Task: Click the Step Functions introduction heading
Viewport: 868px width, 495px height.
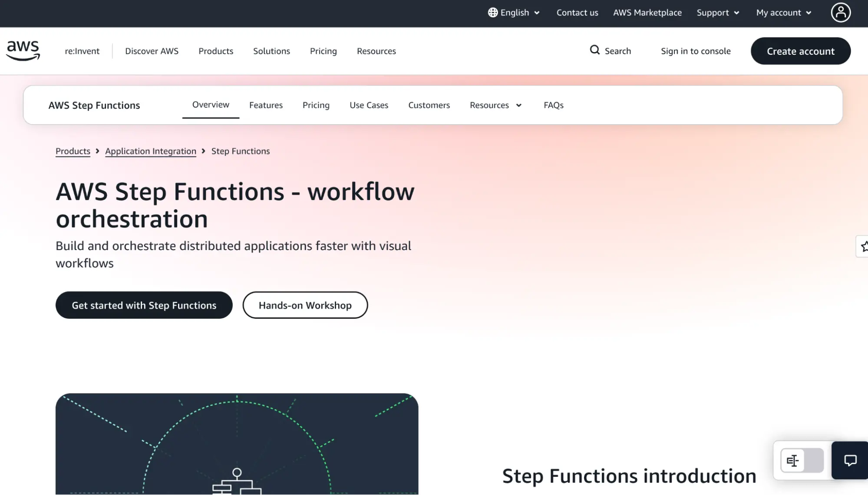Action: tap(629, 476)
